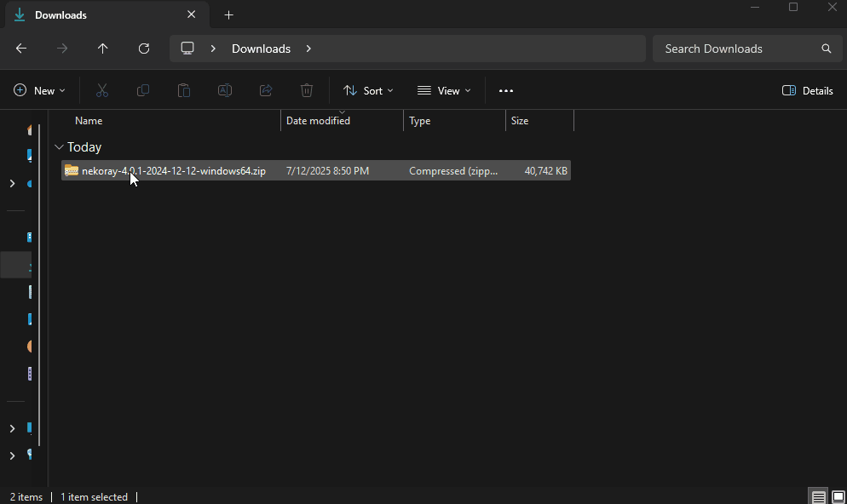Switch to details view in status bar
847x504 pixels.
[x=818, y=497]
